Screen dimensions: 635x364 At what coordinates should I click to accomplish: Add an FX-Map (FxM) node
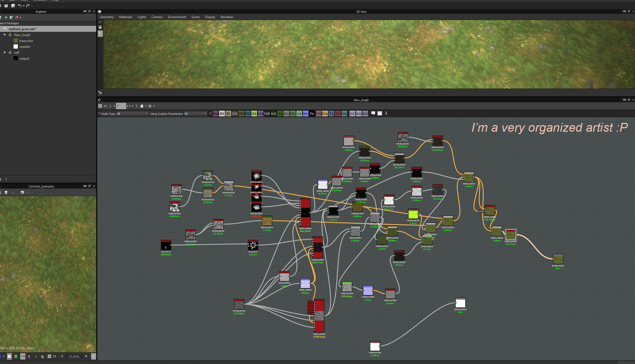[267, 113]
